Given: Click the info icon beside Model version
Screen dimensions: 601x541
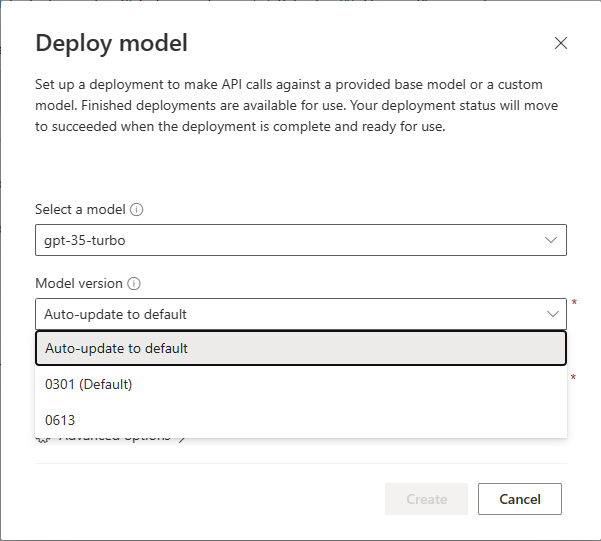Looking at the screenshot, I should (134, 284).
